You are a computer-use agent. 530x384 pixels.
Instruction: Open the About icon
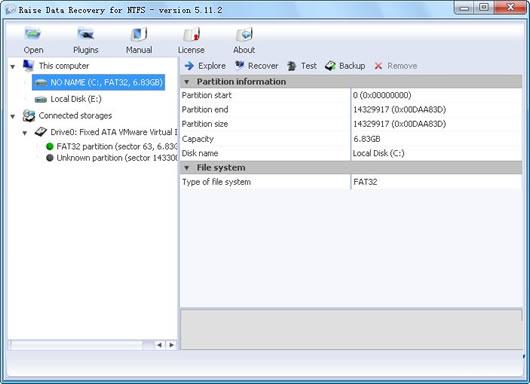244,34
